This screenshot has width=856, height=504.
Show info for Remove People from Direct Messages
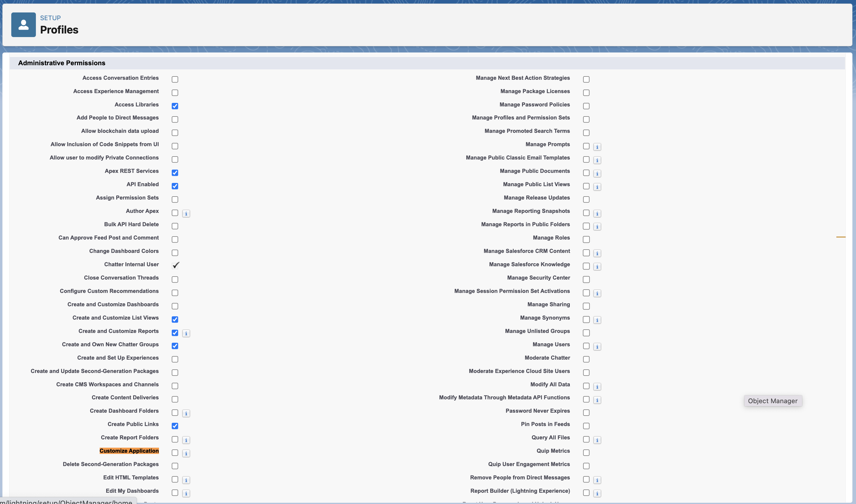tap(597, 480)
